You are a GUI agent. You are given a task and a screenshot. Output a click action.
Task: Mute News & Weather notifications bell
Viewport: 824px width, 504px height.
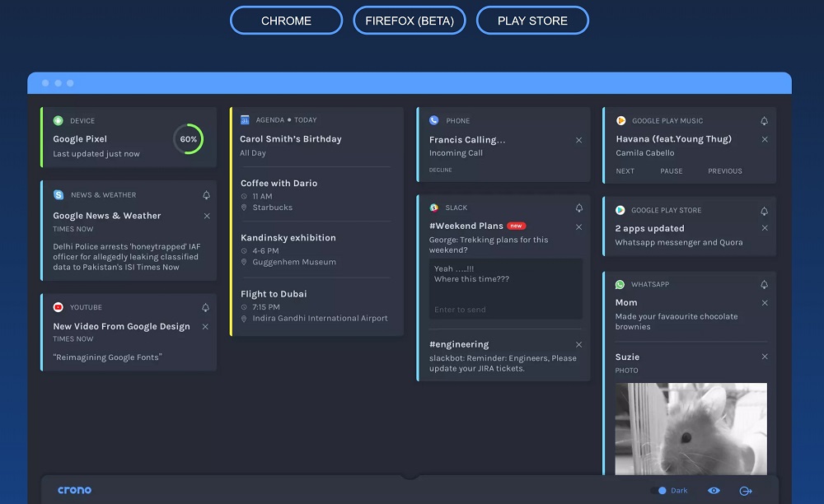point(207,195)
